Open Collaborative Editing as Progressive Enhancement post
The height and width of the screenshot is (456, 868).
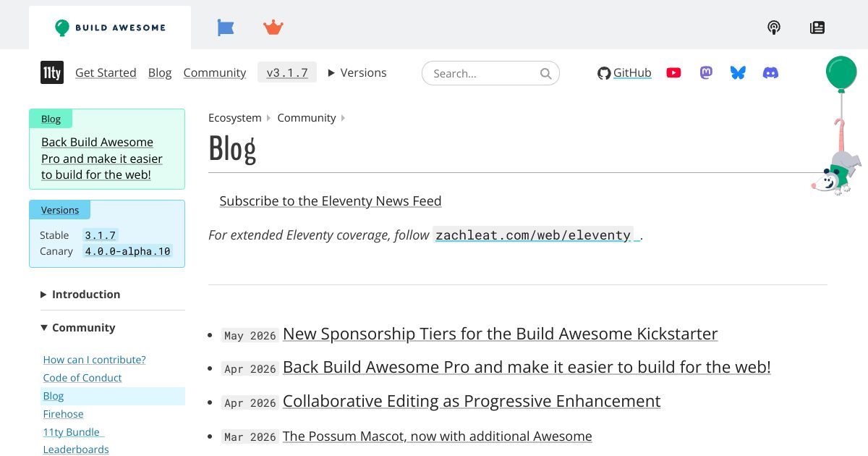point(472,401)
